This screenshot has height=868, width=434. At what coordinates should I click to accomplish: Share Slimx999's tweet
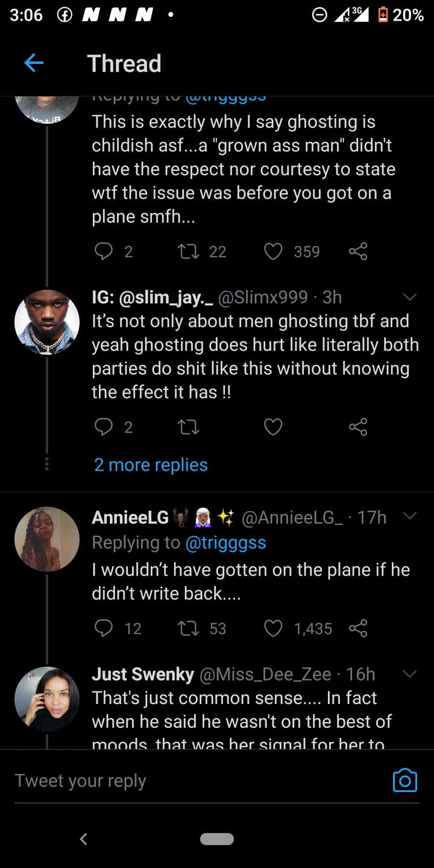tap(358, 427)
